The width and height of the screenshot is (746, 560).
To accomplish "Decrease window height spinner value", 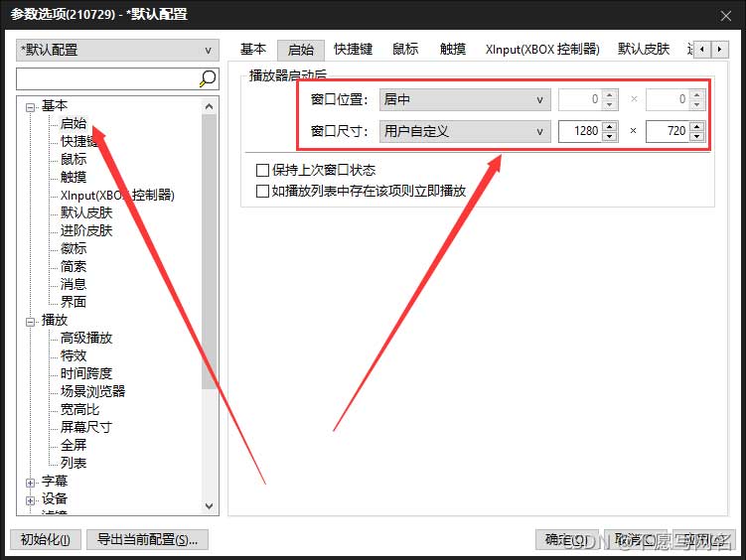I will pos(696,136).
